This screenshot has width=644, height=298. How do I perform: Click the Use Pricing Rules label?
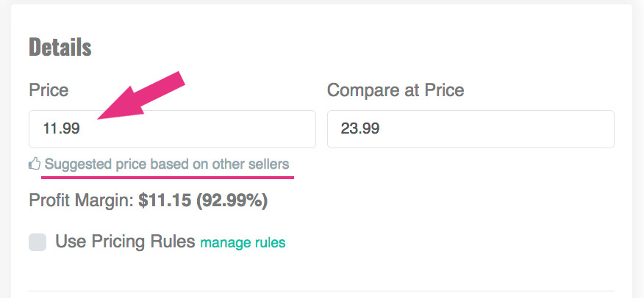(125, 241)
